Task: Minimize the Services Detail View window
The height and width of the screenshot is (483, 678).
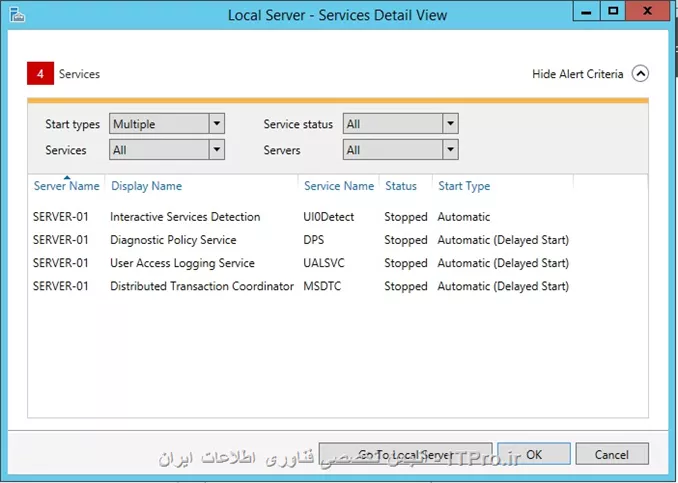Action: [x=586, y=11]
